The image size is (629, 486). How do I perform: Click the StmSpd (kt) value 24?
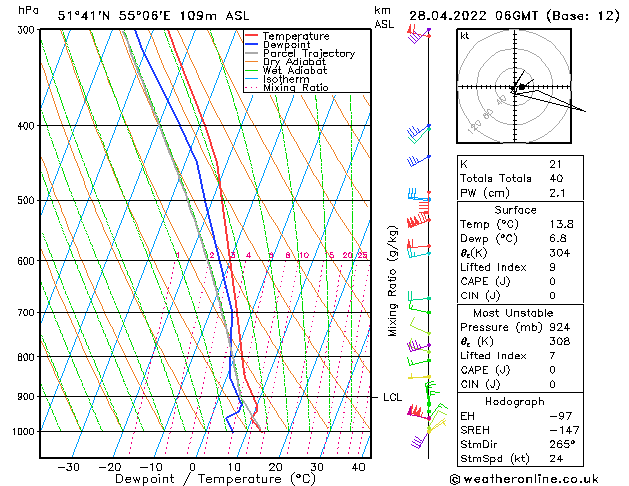[x=556, y=459]
